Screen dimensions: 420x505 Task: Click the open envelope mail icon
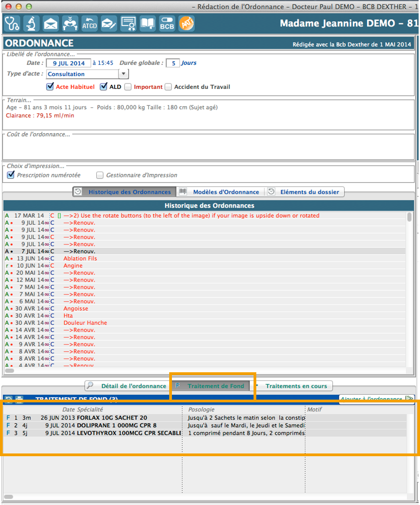point(51,23)
